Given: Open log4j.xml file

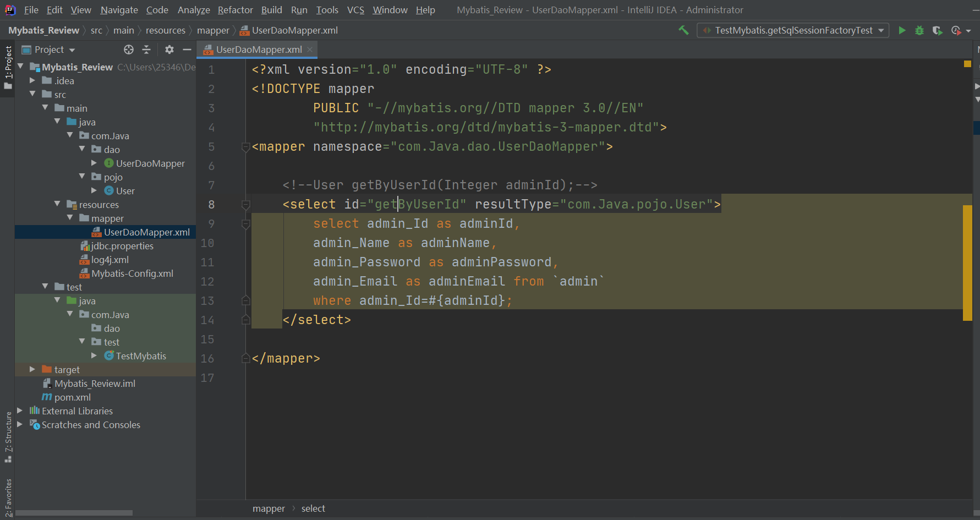Looking at the screenshot, I should (110, 260).
